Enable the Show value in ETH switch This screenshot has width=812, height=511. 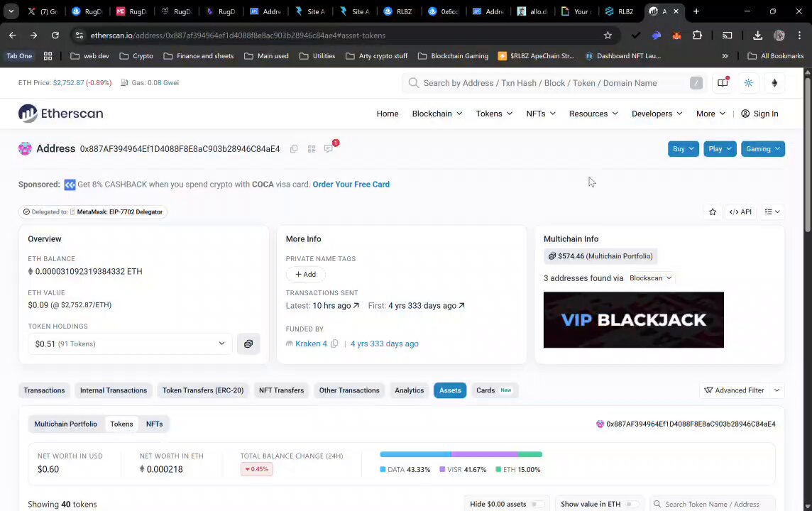coord(632,505)
